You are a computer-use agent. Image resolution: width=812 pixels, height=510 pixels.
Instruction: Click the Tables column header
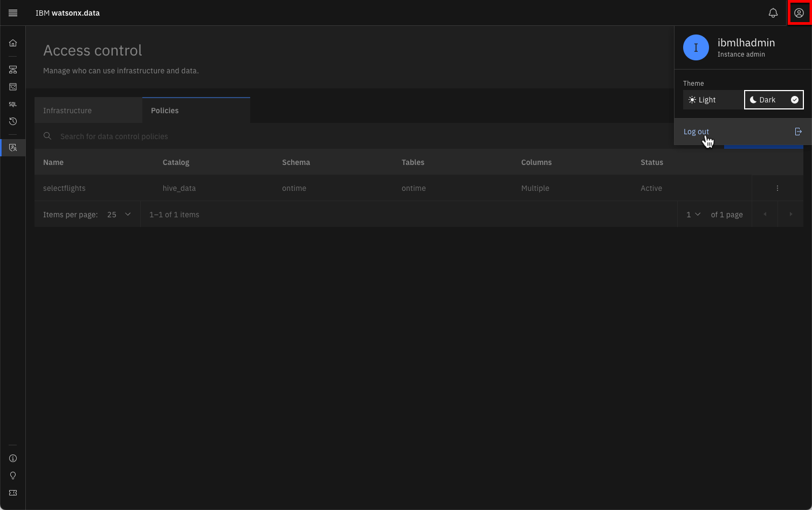point(413,162)
